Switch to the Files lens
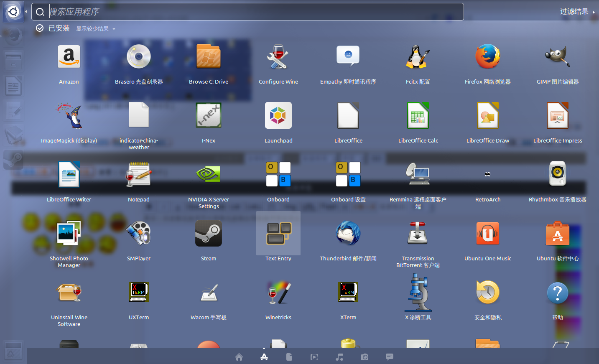Screen dimensions: 599x364 (289, 357)
